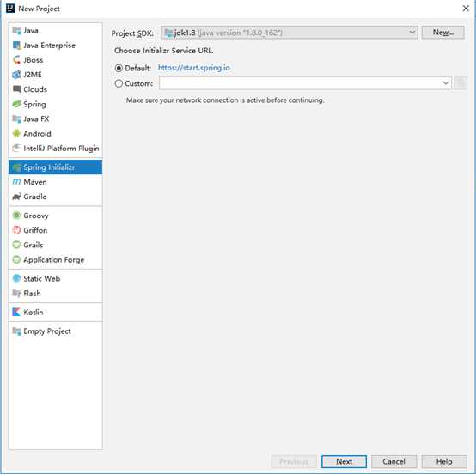Click the Help button
The width and height of the screenshot is (476, 474).
click(x=444, y=462)
